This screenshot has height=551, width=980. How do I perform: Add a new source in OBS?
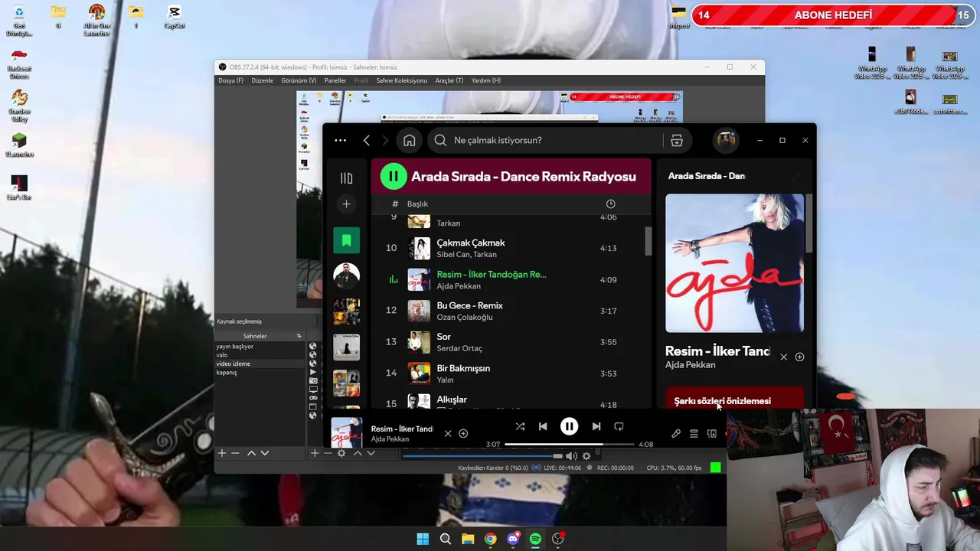tap(314, 453)
